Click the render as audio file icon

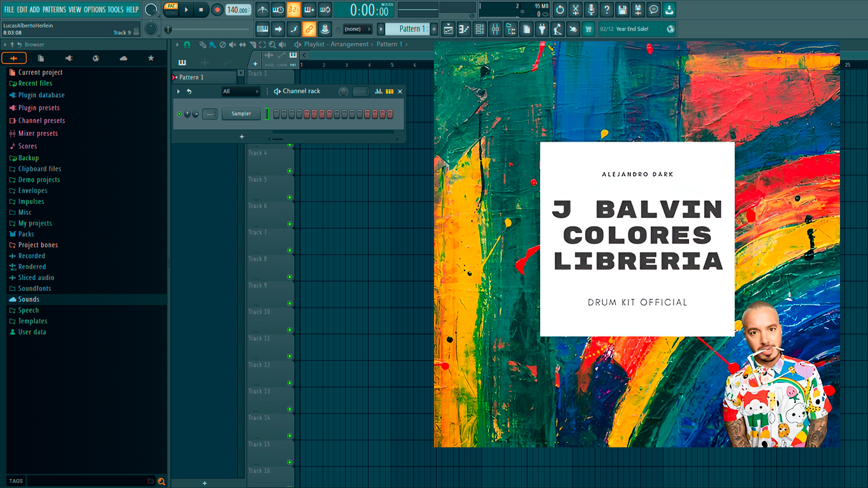click(638, 10)
